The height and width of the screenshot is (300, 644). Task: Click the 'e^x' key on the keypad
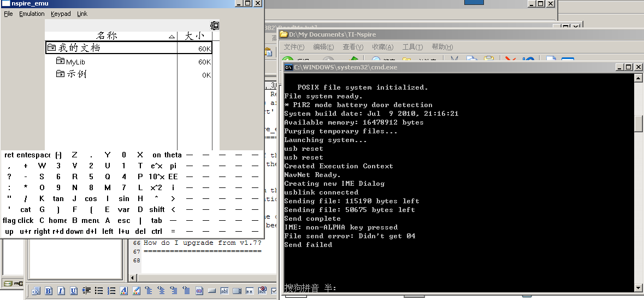pyautogui.click(x=157, y=166)
